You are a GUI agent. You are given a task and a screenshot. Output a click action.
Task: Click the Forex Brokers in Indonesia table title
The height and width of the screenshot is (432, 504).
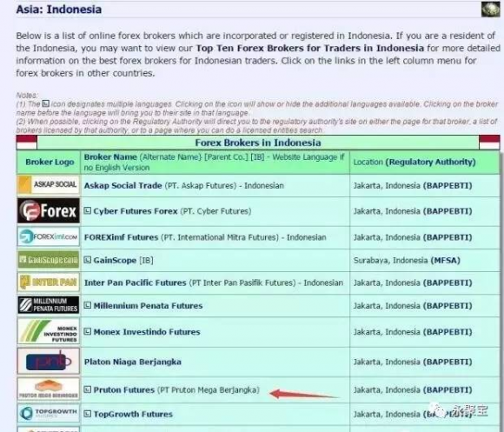point(258,143)
